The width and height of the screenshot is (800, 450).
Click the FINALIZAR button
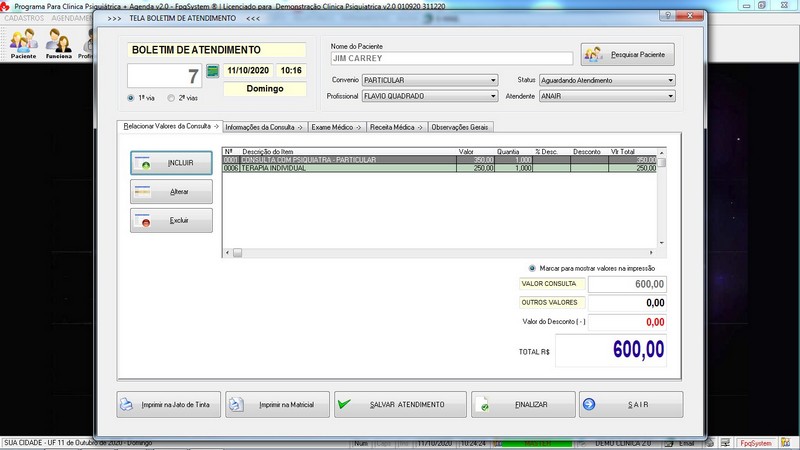pos(523,404)
